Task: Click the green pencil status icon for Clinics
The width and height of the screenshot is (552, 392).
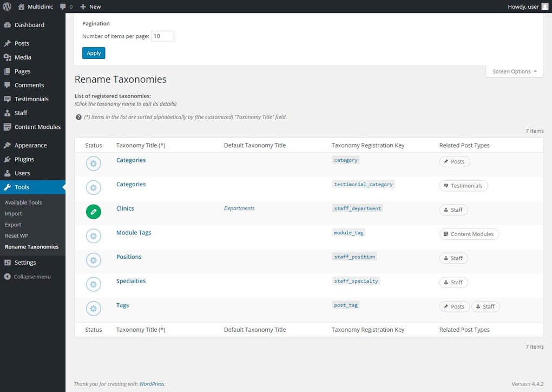Action: coord(94,212)
